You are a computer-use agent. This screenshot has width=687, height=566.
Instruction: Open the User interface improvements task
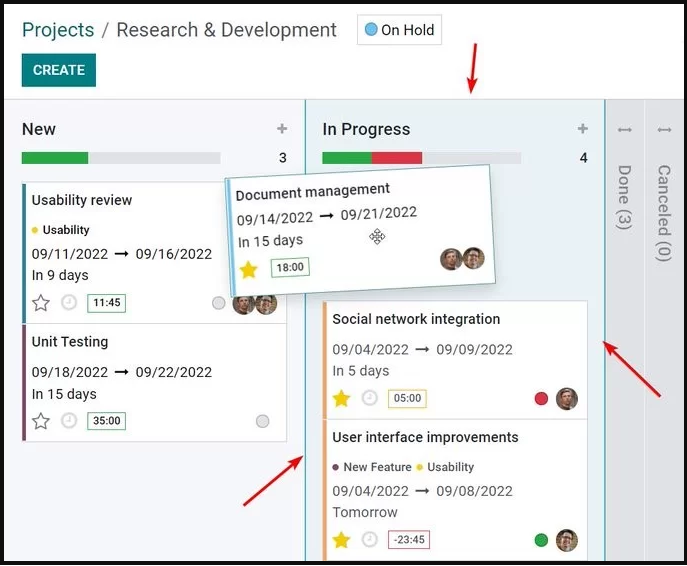pyautogui.click(x=425, y=437)
